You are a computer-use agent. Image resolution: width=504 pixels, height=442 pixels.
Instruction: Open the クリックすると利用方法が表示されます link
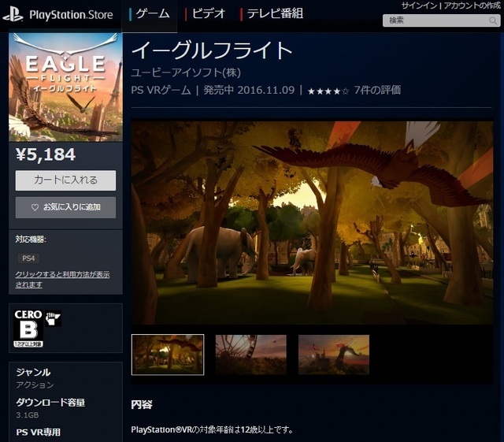point(62,279)
